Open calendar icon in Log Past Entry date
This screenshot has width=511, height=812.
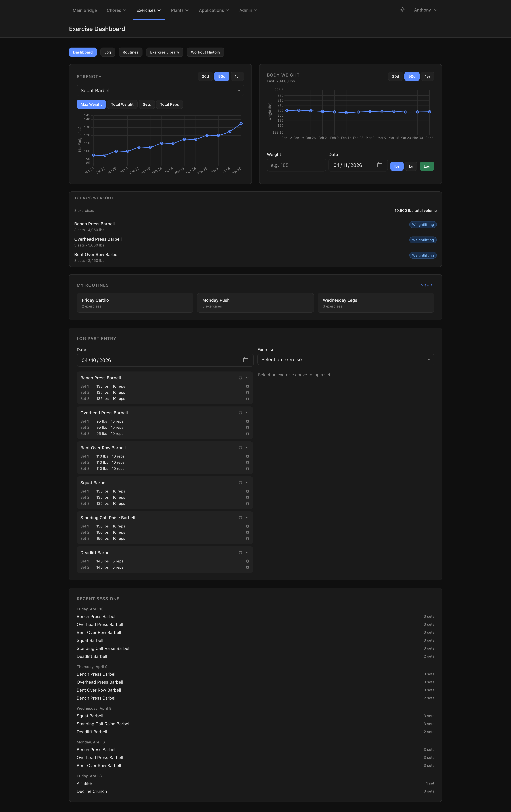(245, 360)
